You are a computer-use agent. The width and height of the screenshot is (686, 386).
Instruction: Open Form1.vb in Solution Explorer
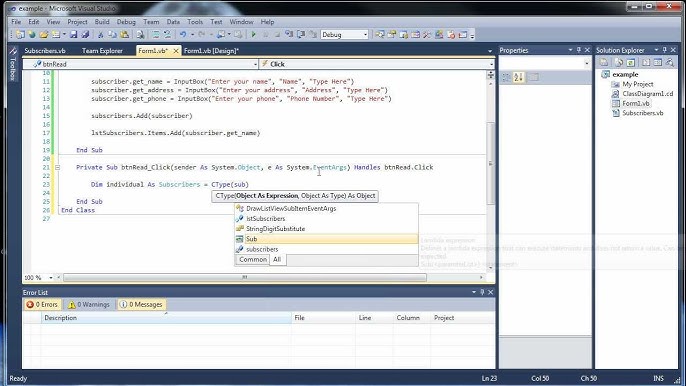[x=636, y=103]
